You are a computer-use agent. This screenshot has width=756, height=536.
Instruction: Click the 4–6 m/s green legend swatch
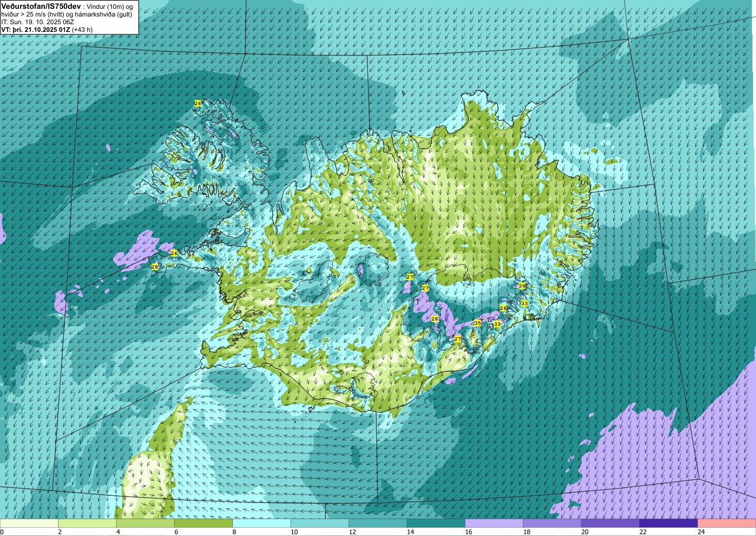coord(145,524)
